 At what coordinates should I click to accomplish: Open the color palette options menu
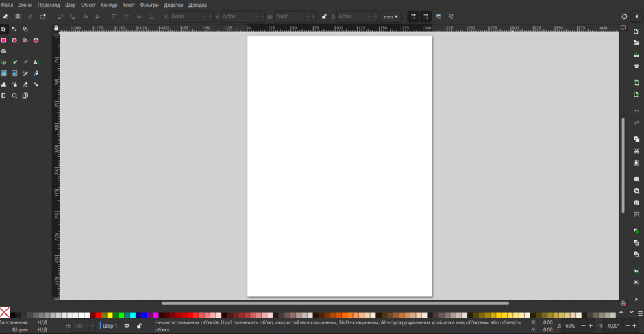(x=640, y=313)
